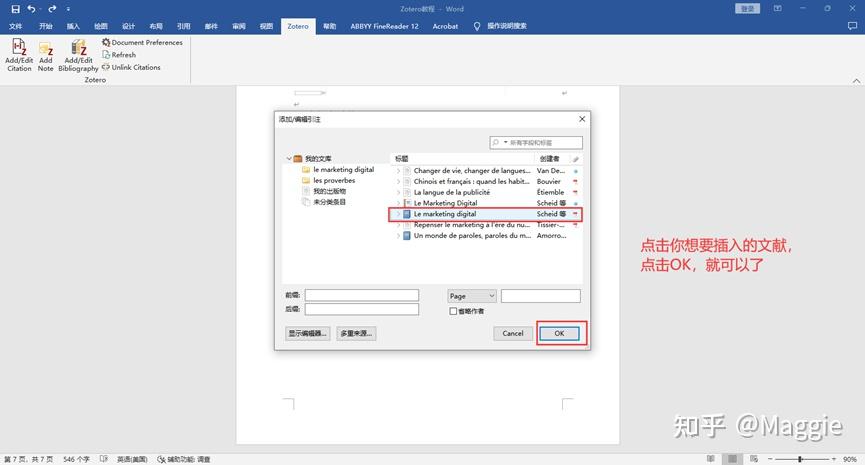The height and width of the screenshot is (465, 865).
Task: Click the 多重来源... button
Action: (356, 333)
